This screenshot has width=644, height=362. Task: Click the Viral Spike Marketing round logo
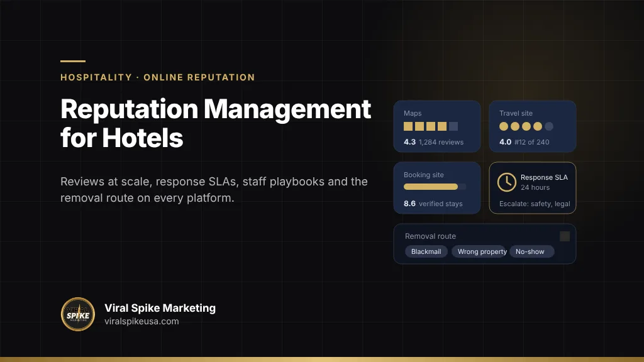pos(78,314)
